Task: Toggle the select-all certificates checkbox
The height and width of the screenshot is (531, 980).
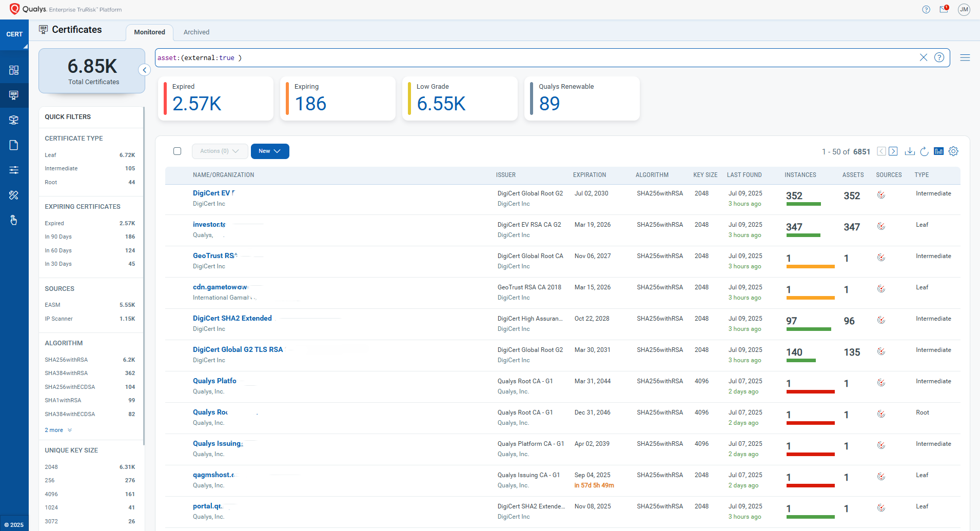Action: point(178,151)
